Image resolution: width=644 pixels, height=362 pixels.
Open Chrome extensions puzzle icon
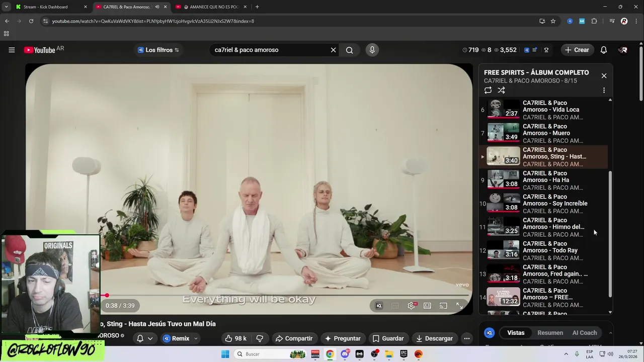click(594, 21)
